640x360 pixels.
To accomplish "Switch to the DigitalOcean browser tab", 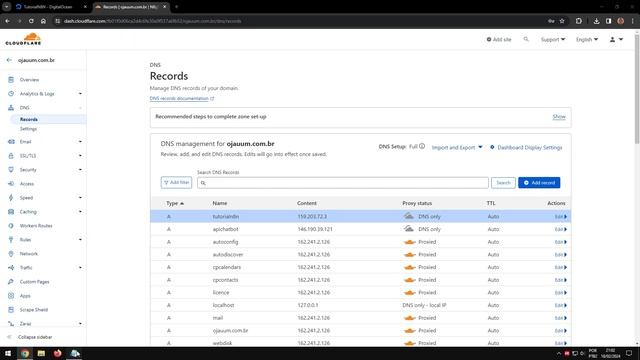I will point(50,7).
